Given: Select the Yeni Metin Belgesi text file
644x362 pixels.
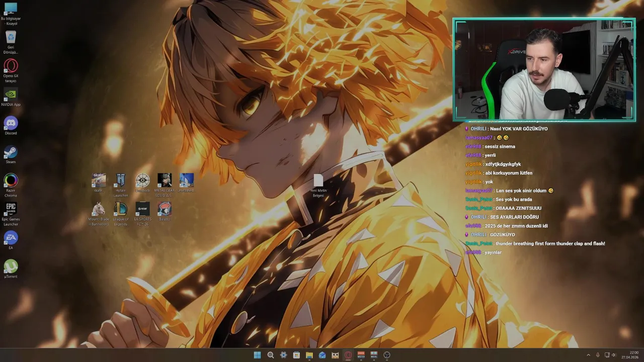Looking at the screenshot, I should (318, 186).
